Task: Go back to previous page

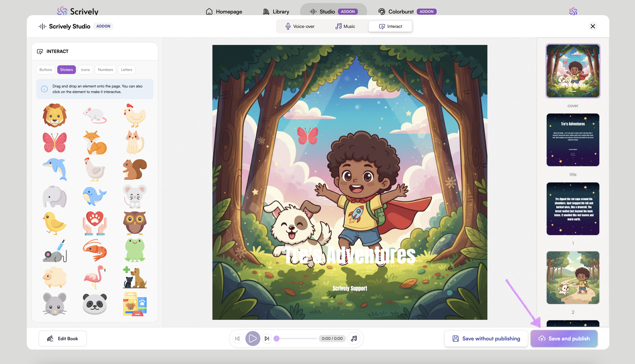Action: [237, 339]
